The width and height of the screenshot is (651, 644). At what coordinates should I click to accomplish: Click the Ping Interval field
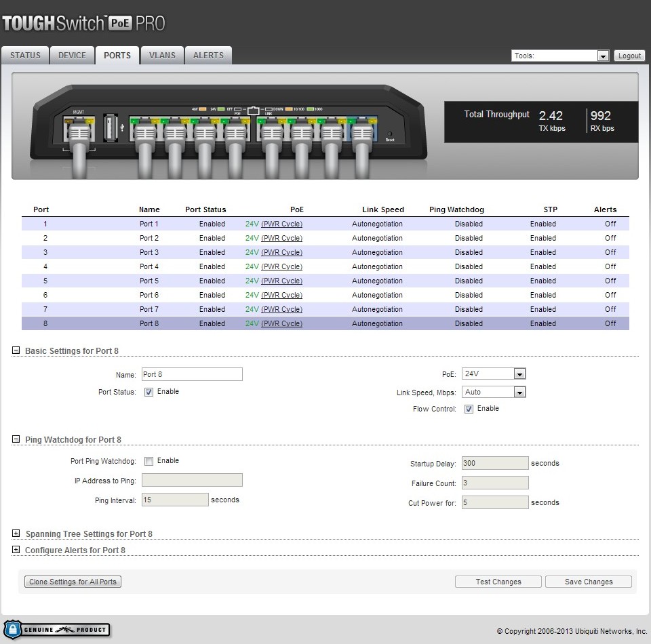coord(175,500)
